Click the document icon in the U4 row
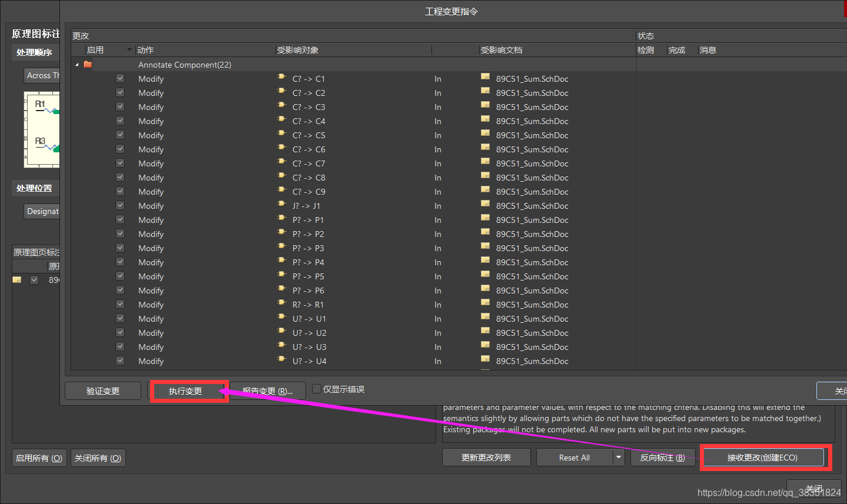Viewport: 847px width, 504px height. click(485, 360)
